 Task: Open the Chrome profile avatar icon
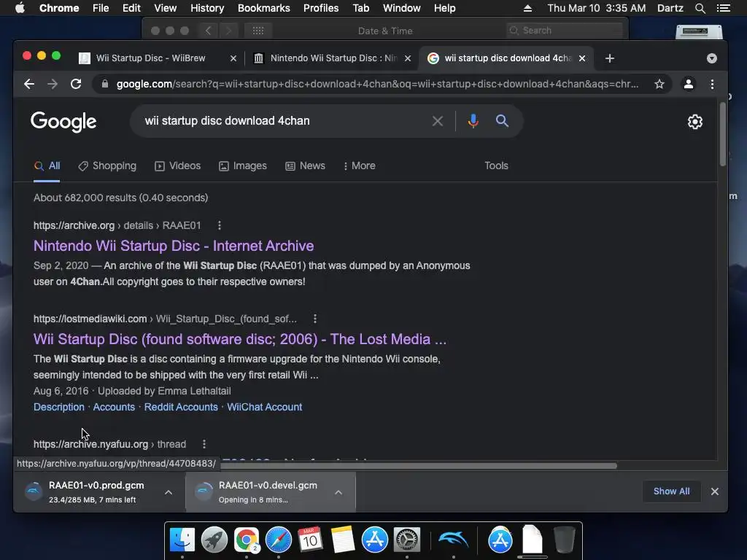point(689,85)
